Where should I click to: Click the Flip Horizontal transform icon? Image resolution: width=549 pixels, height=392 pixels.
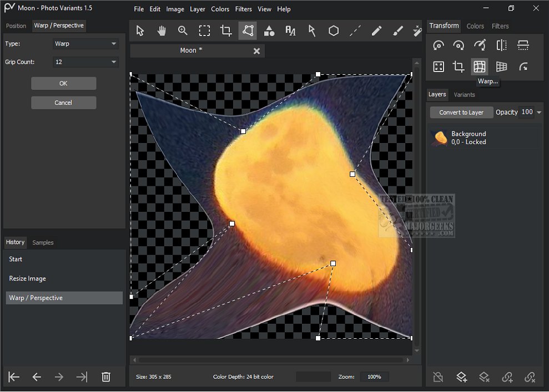click(x=501, y=45)
